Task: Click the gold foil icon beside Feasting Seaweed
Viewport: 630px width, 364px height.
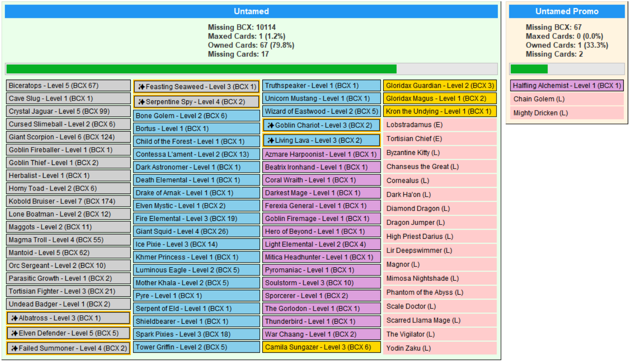Action: [141, 87]
